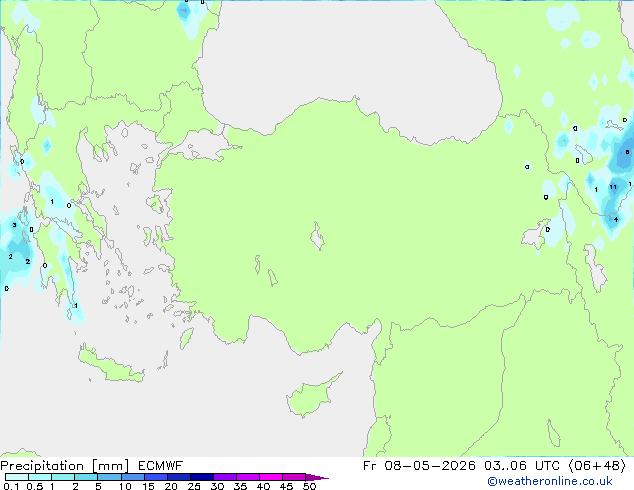Click the island of Crete on map
Screen dimensions: 634x490
[x=110, y=365]
